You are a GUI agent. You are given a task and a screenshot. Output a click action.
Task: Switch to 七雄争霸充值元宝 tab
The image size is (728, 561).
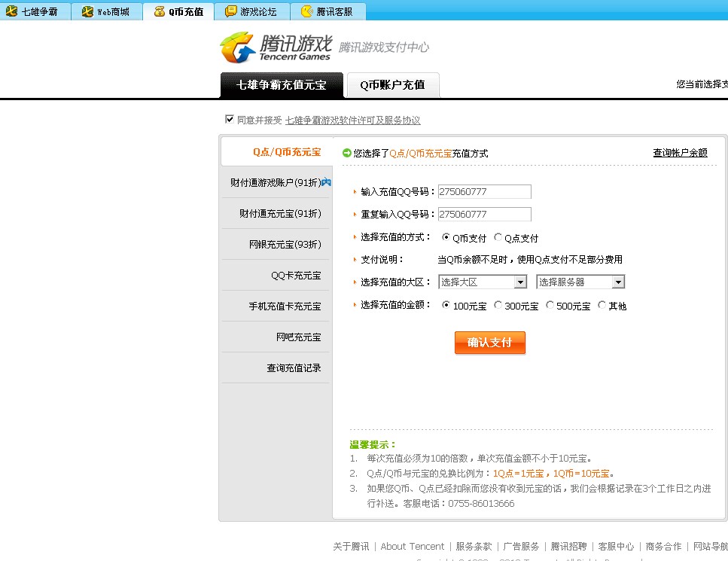pyautogui.click(x=282, y=85)
